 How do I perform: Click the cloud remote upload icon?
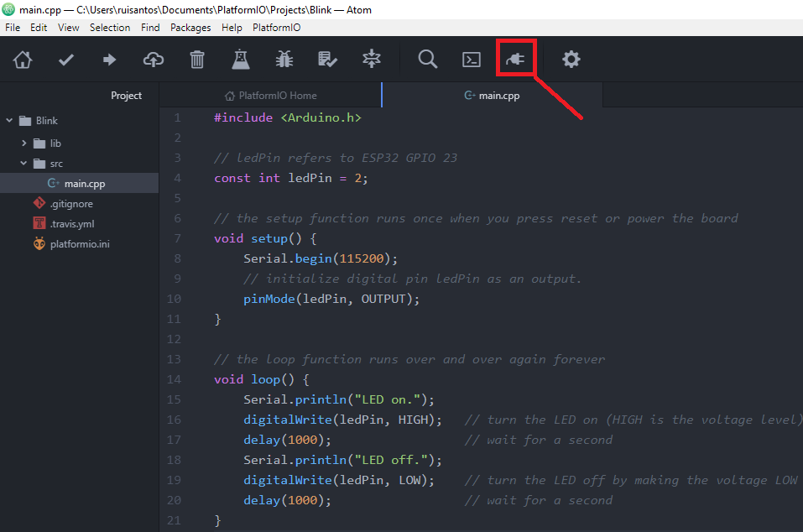[154, 60]
